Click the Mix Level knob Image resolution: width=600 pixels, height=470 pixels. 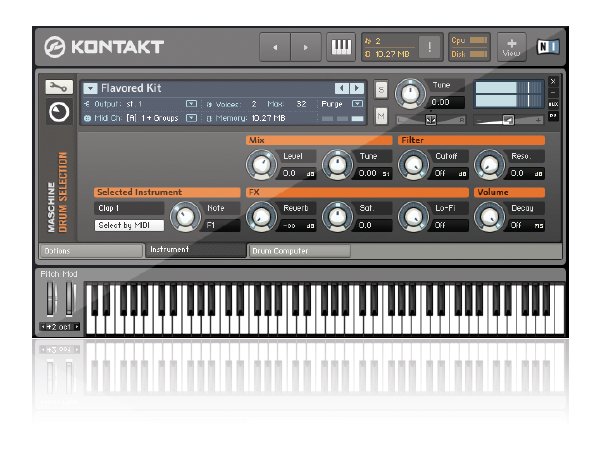(261, 165)
